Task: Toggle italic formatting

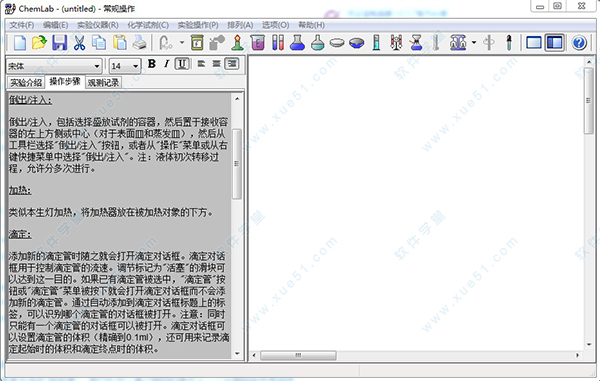Action: (166, 64)
